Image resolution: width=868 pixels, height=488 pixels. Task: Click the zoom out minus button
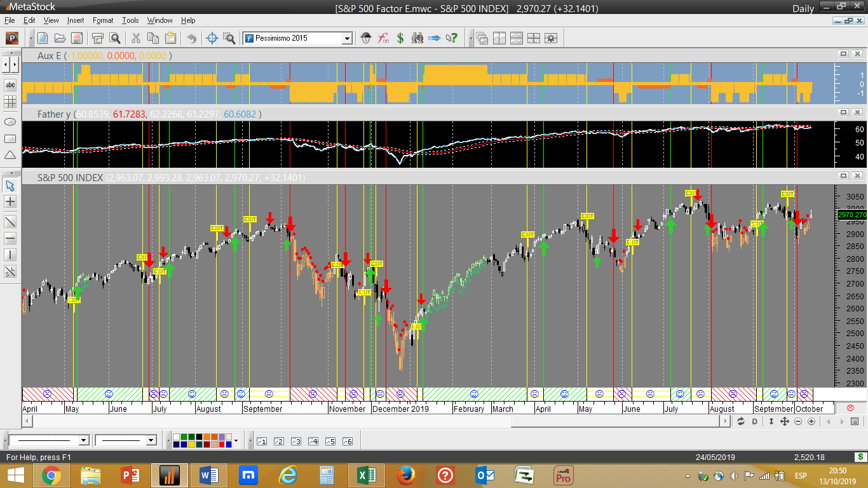pyautogui.click(x=798, y=421)
